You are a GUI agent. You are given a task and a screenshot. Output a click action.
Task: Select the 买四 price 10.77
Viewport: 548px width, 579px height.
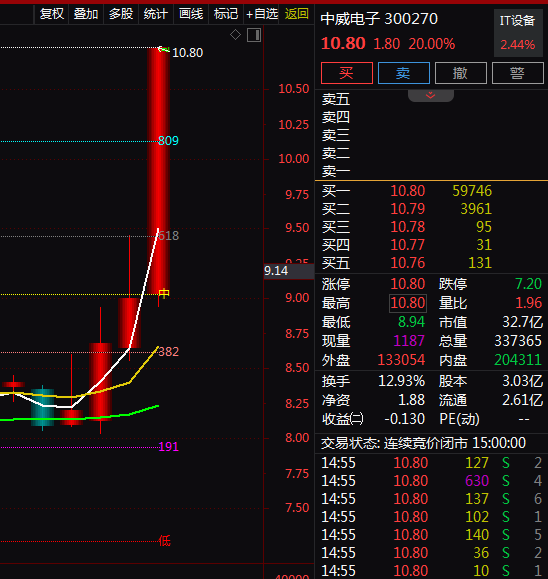point(408,245)
